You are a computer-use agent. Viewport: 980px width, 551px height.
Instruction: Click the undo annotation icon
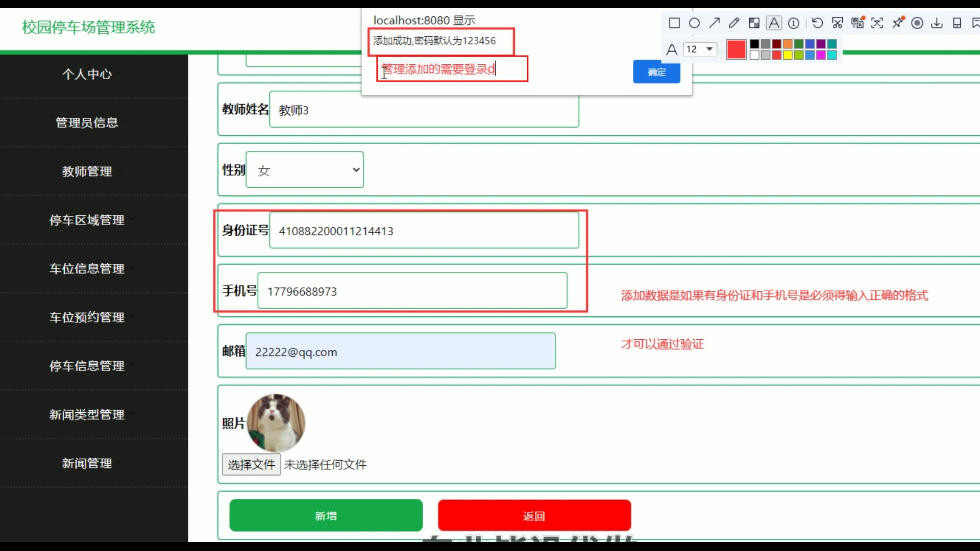[817, 23]
